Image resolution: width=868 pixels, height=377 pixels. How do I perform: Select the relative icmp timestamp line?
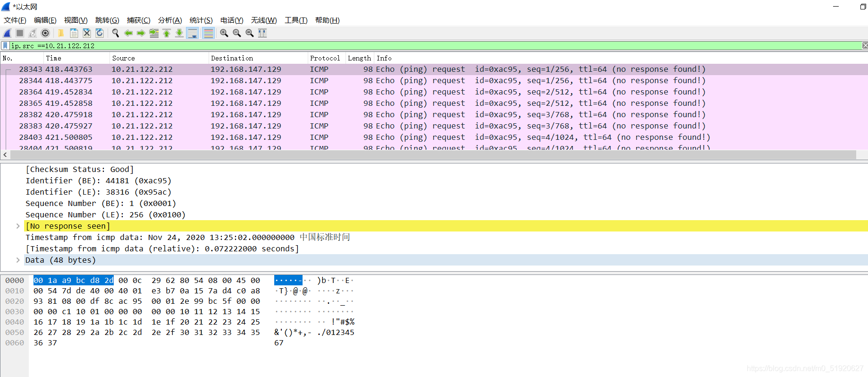162,248
